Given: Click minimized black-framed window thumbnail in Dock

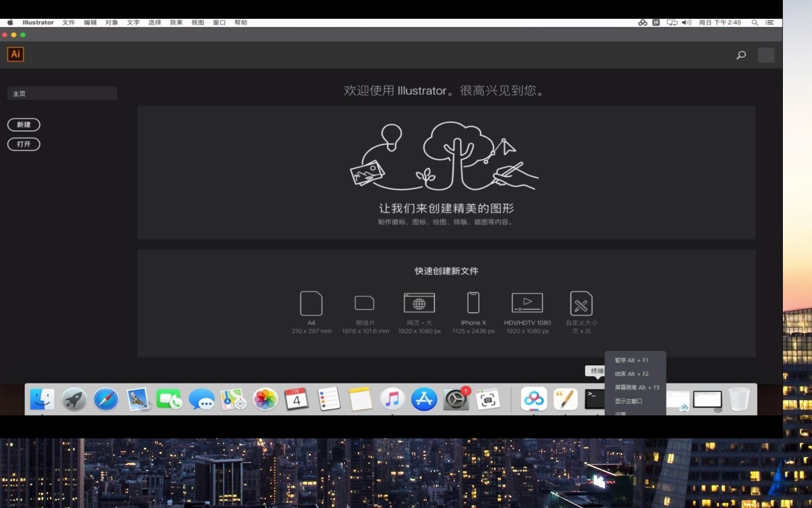Looking at the screenshot, I should coord(708,400).
